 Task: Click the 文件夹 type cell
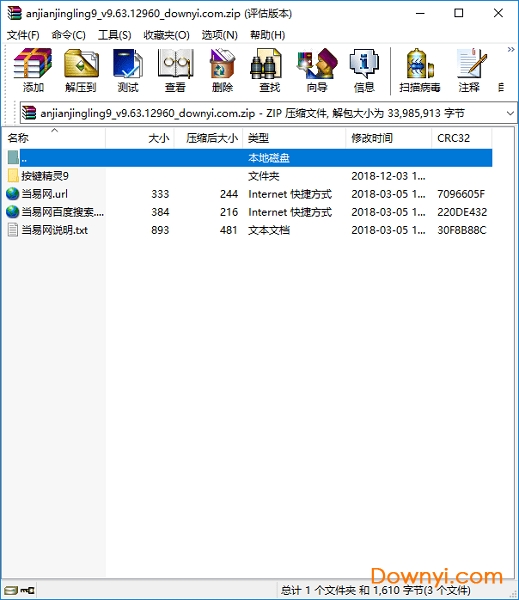(264, 176)
